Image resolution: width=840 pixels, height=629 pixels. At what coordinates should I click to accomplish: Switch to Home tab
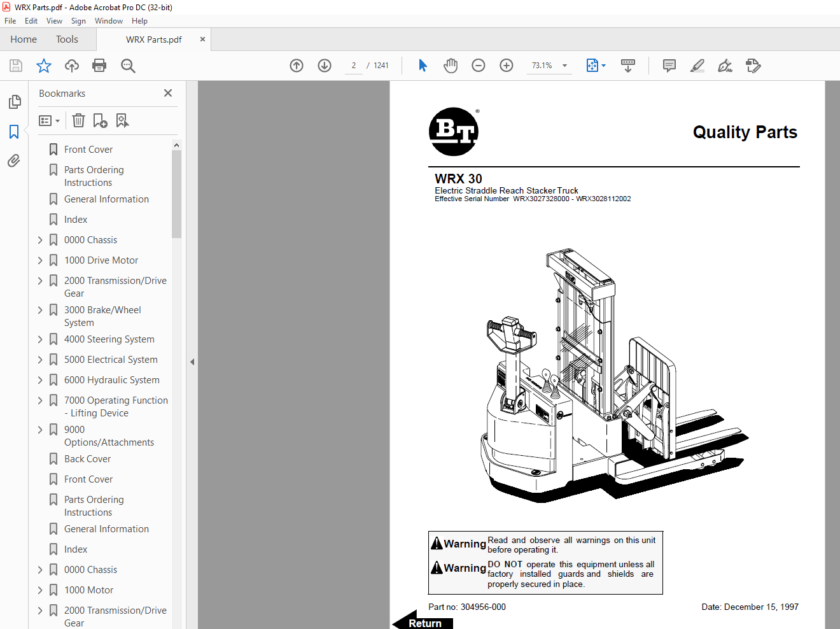point(24,39)
